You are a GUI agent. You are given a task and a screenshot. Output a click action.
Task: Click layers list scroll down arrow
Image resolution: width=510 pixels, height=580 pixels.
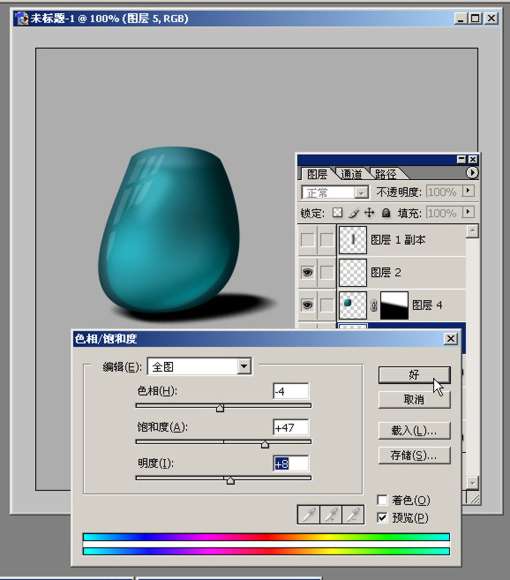[x=472, y=482]
